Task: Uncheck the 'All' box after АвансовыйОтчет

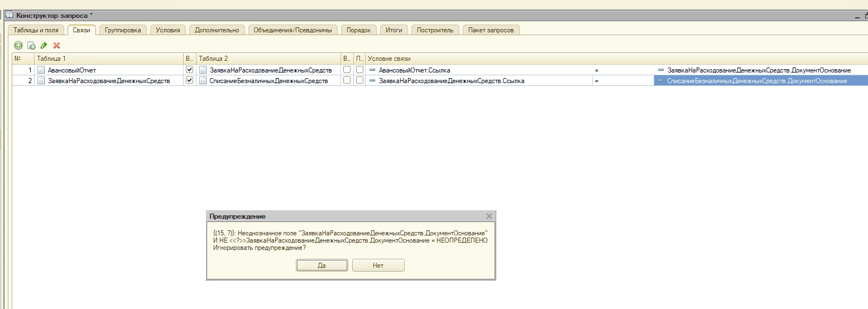Action: tap(189, 70)
